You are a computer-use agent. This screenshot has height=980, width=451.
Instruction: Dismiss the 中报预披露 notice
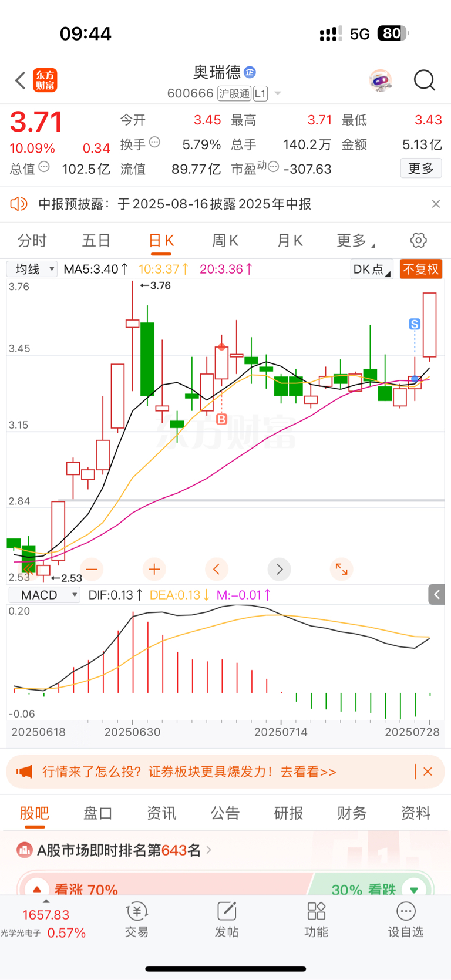click(436, 204)
